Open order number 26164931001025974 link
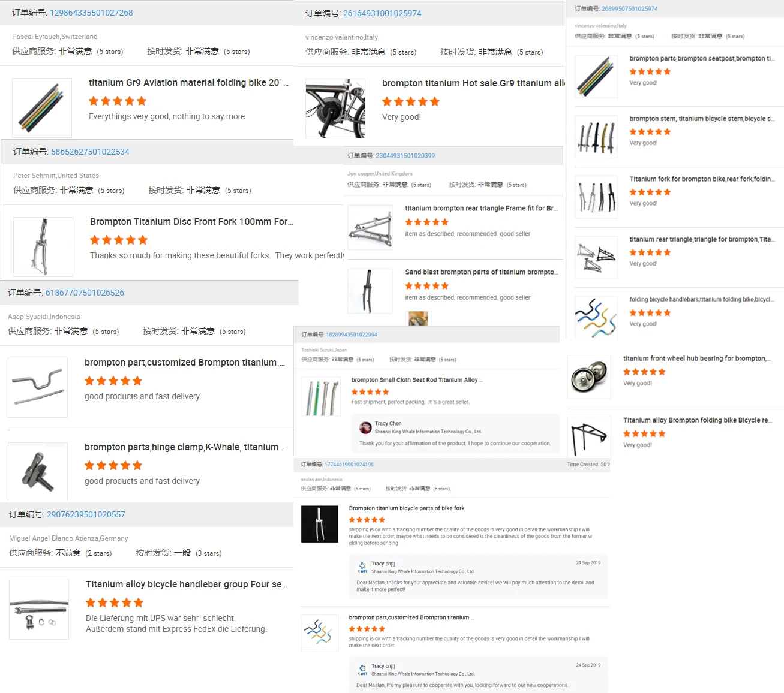Screen dimensions: 784x693 382,13
